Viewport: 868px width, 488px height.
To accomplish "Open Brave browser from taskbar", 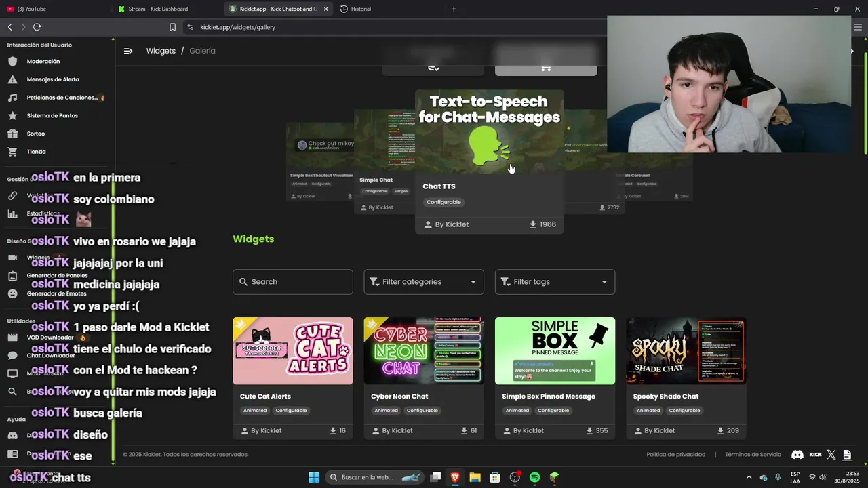I will pos(454,478).
